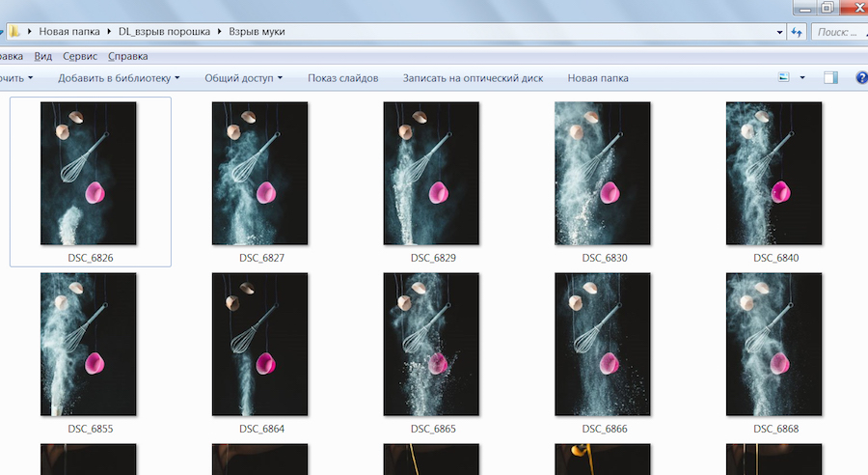Focus the Поиск search field
This screenshot has width=868, height=475.
(838, 32)
